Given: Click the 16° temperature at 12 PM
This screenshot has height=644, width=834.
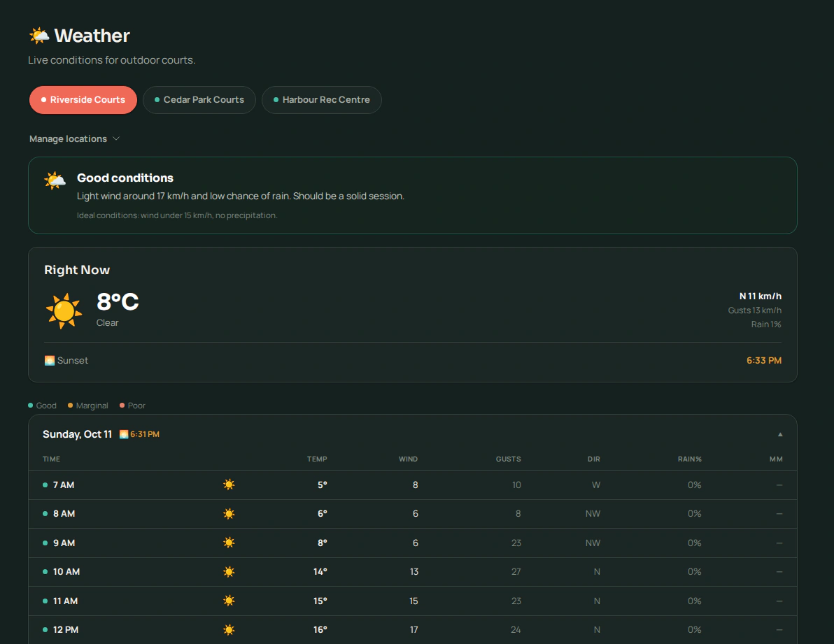Looking at the screenshot, I should [x=320, y=629].
